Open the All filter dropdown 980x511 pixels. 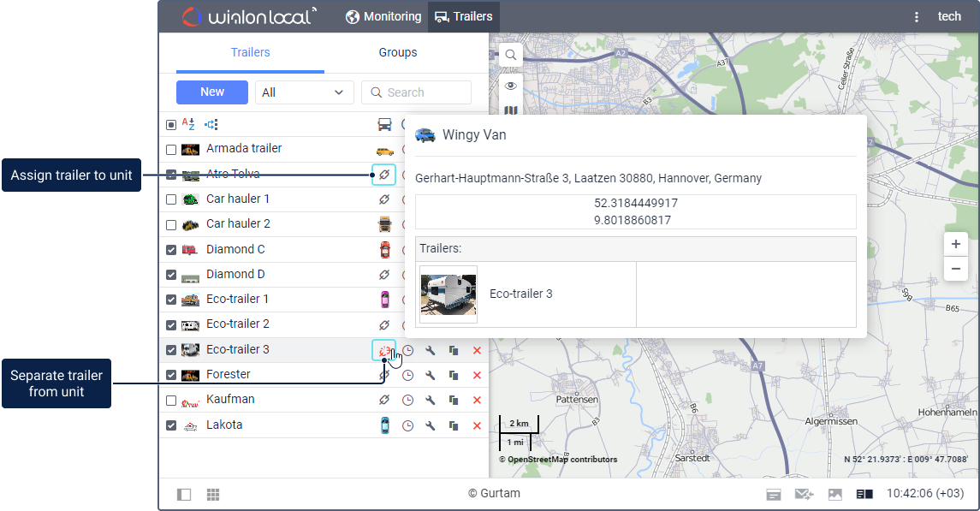coord(305,92)
